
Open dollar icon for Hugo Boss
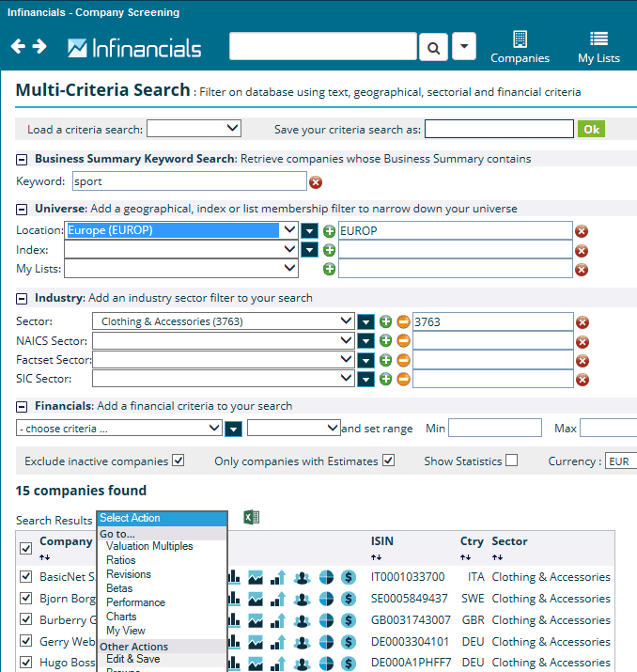point(349,663)
